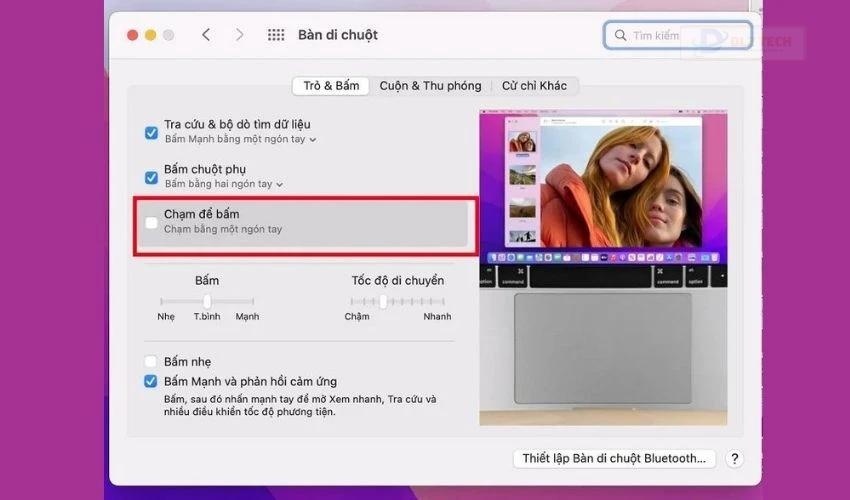The width and height of the screenshot is (850, 500).
Task: Click the trackpad demo preview video
Action: 603,268
